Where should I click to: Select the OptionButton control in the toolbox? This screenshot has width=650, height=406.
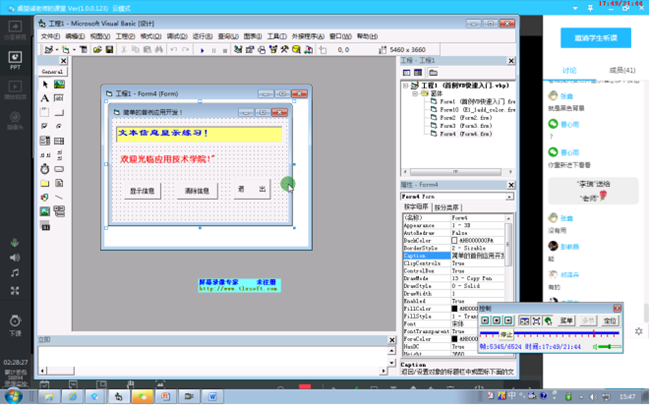click(x=59, y=126)
